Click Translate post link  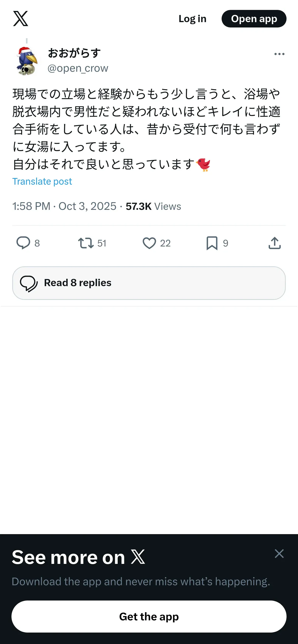(x=42, y=181)
